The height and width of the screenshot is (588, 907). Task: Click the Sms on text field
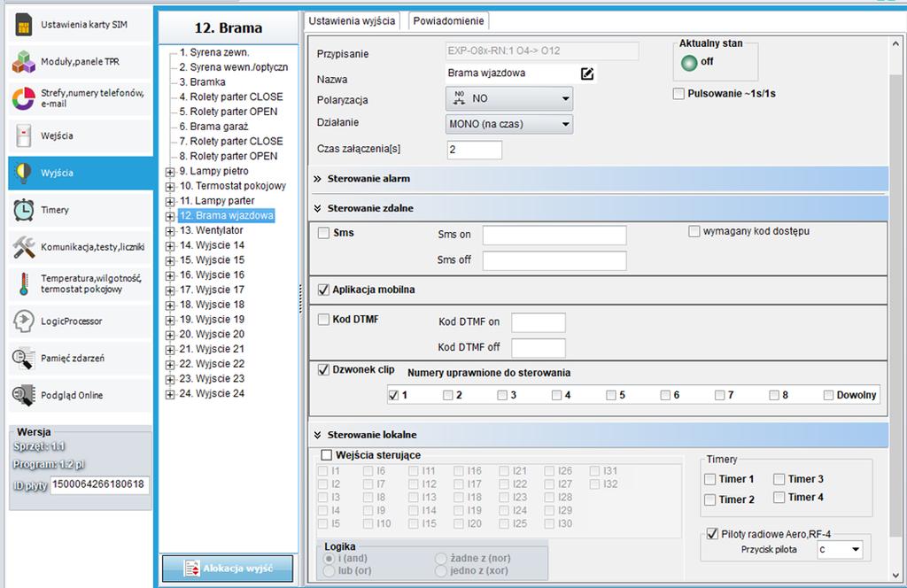[x=554, y=236]
